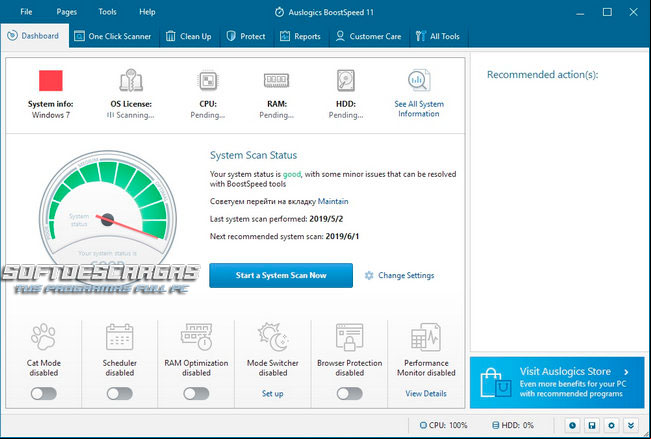Open the Tools menu

(x=107, y=12)
